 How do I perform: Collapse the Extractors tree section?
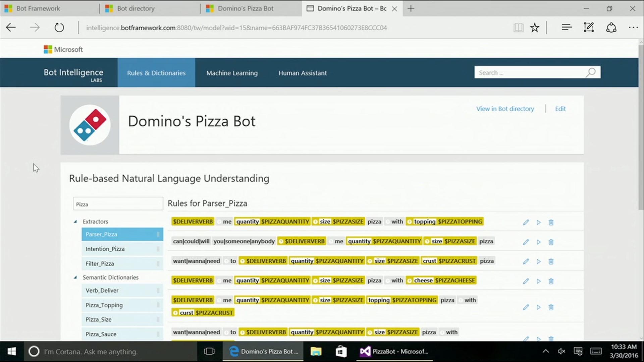(75, 222)
